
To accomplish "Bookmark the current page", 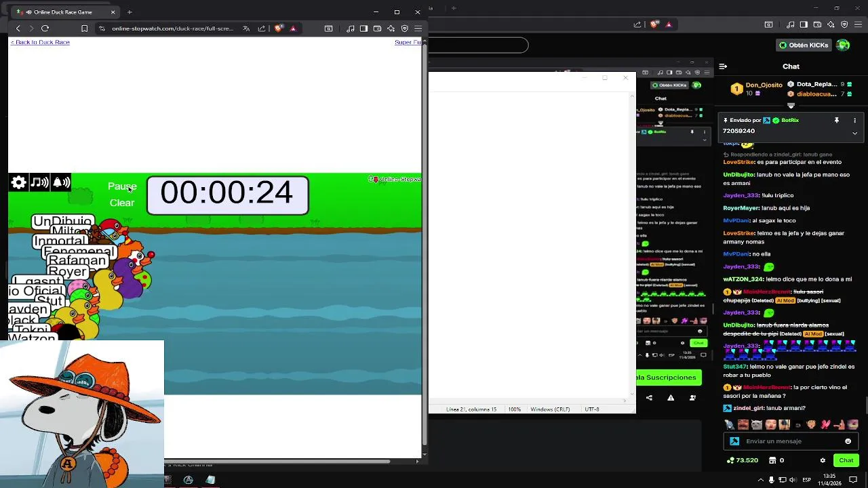I will (84, 28).
